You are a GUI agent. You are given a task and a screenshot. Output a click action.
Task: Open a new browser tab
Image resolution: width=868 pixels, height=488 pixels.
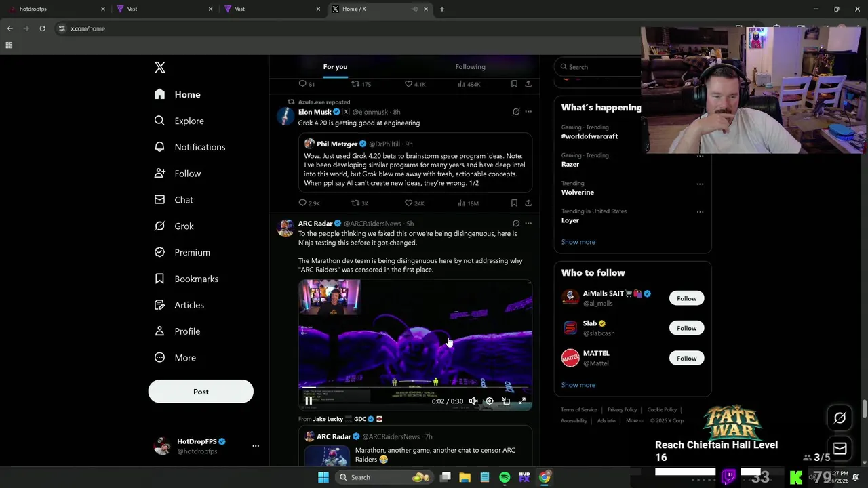coord(442,9)
